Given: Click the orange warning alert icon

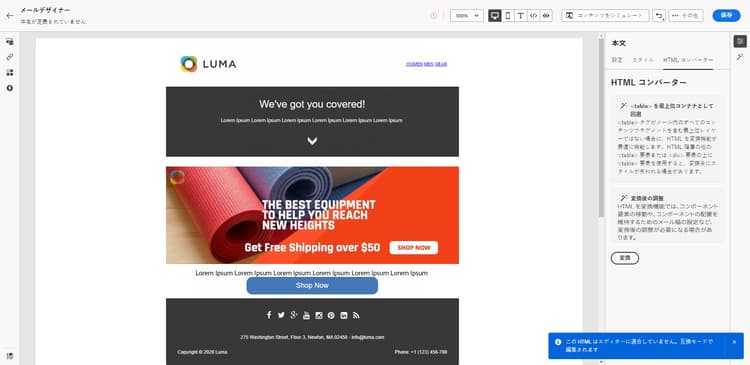Looking at the screenshot, I should pos(434,15).
